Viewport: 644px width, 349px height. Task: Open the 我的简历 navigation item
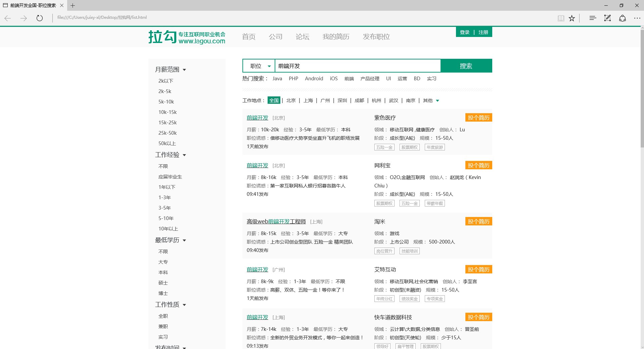click(x=336, y=37)
